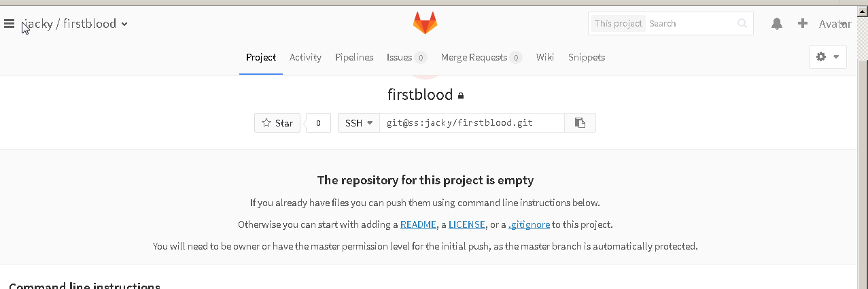Expand the SSH protocol dropdown

359,123
